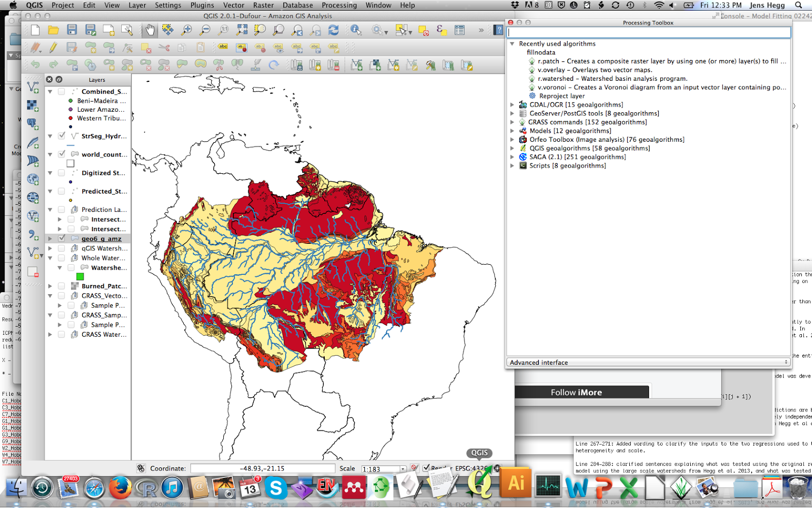812x508 pixels.
Task: Collapse the Recently used algorithms group
Action: (x=512, y=44)
